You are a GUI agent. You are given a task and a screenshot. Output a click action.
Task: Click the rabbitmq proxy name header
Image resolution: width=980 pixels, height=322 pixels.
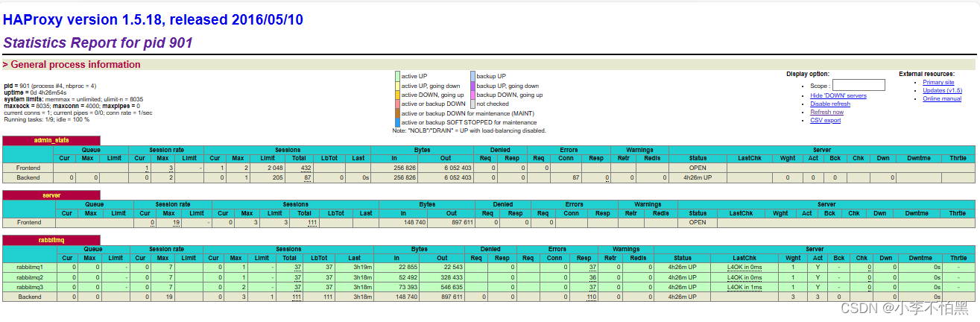[51, 239]
